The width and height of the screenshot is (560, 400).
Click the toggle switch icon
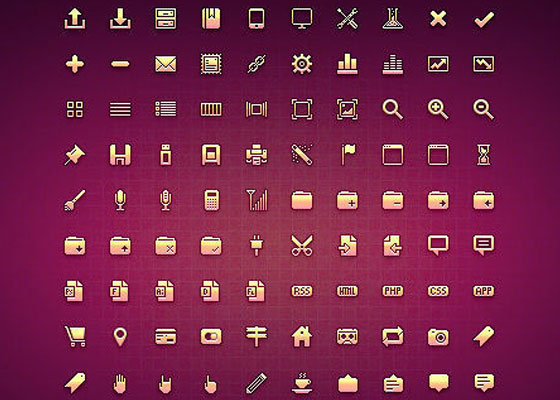click(211, 336)
